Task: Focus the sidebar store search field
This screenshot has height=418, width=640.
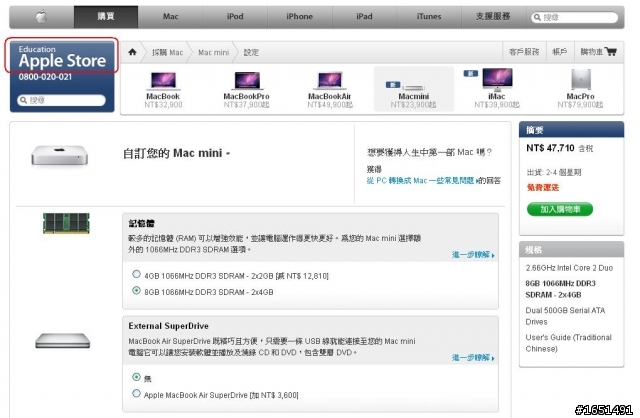Action: point(62,100)
